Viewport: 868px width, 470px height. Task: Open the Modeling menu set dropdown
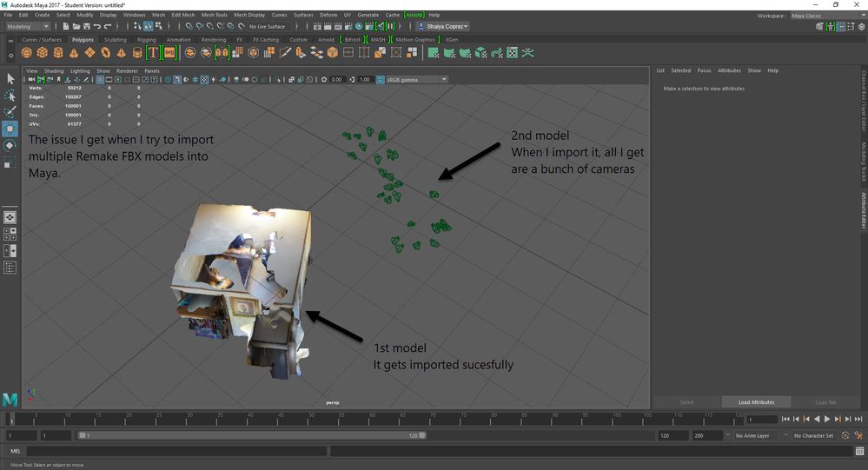[x=28, y=26]
